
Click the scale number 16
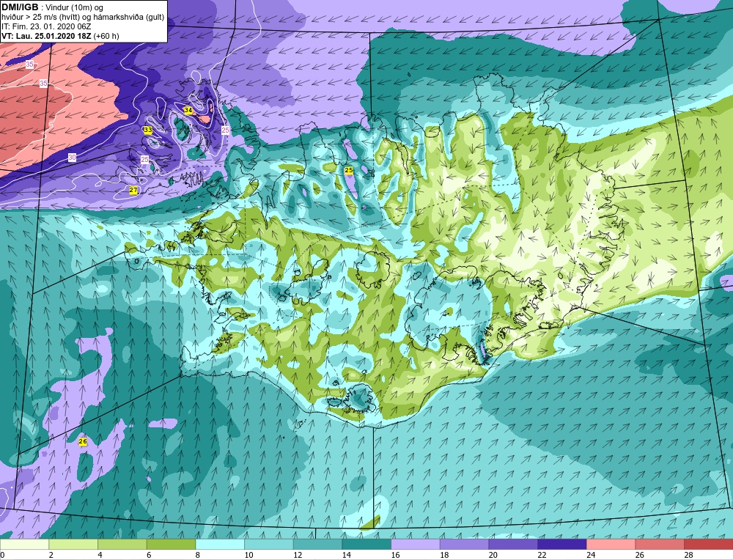(396, 555)
